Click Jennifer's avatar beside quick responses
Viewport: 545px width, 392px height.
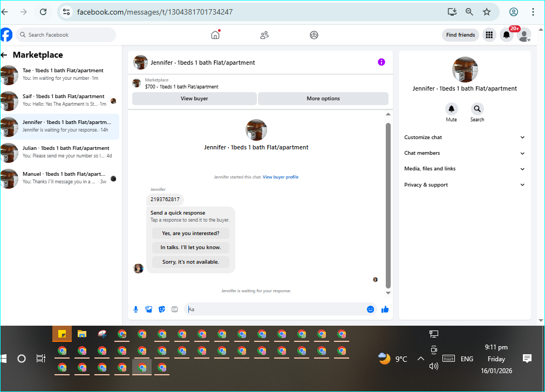click(138, 269)
